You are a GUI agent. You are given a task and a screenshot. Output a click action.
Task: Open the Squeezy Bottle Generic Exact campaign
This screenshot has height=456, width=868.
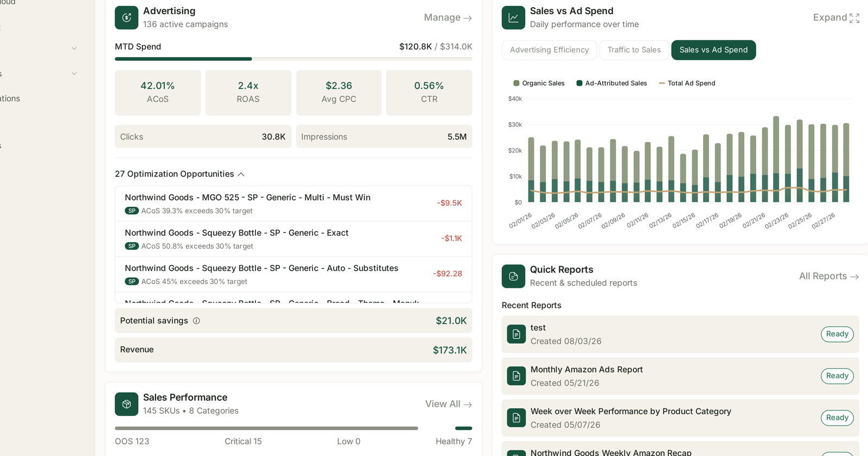pos(293,239)
